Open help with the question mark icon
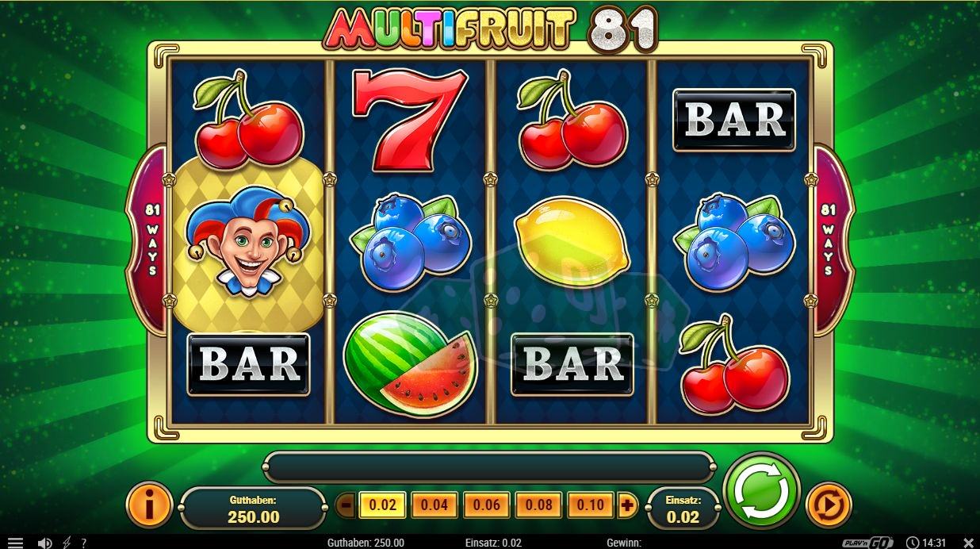The image size is (980, 549). tap(84, 543)
